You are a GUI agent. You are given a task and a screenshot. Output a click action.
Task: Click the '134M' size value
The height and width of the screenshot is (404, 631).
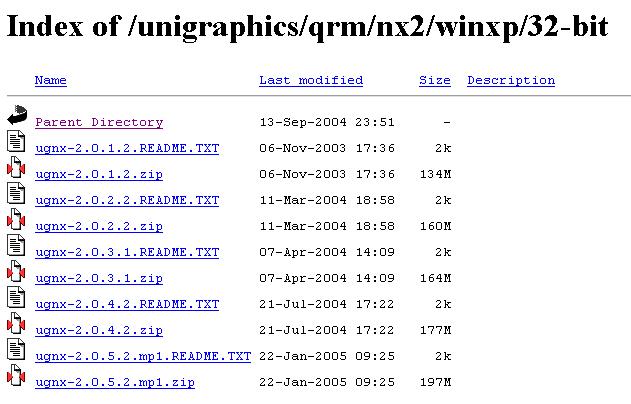point(435,174)
